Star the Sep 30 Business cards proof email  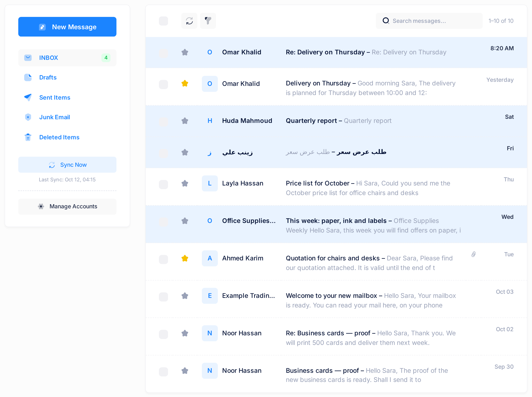pos(185,371)
